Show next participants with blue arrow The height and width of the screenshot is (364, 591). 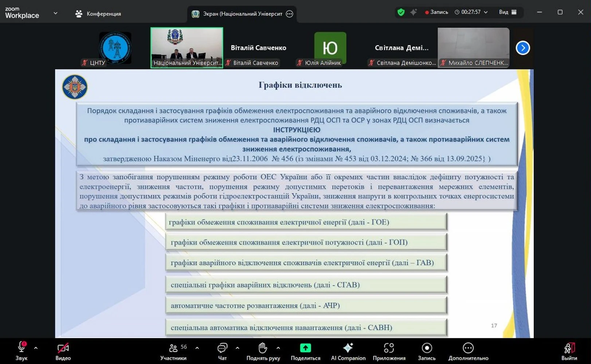522,48
